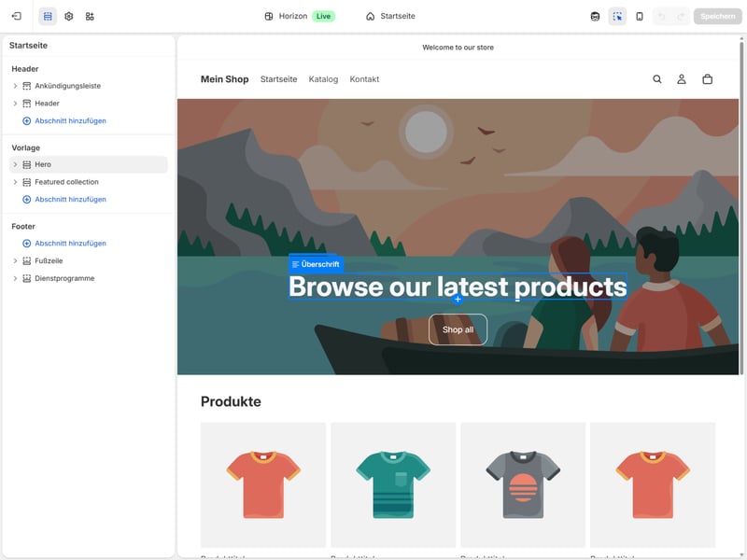The image size is (747, 560).
Task: Open the Sections panel icon
Action: (x=48, y=16)
